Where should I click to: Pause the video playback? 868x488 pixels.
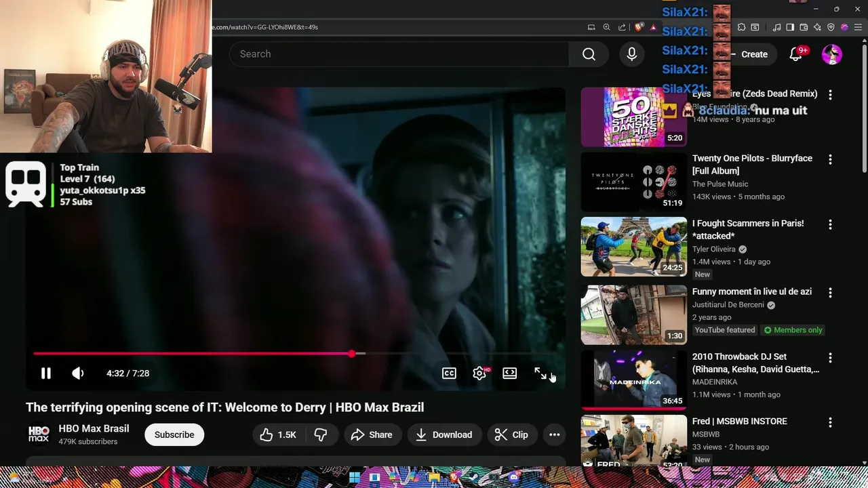click(45, 373)
